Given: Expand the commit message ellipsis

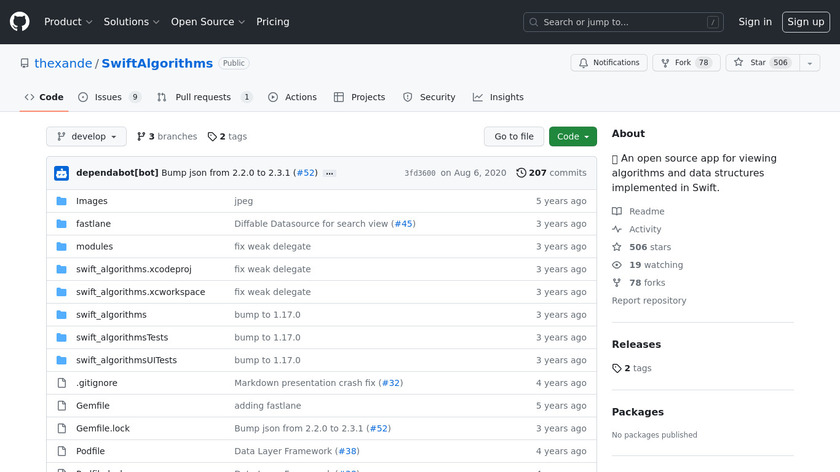Looking at the screenshot, I should pyautogui.click(x=329, y=173).
